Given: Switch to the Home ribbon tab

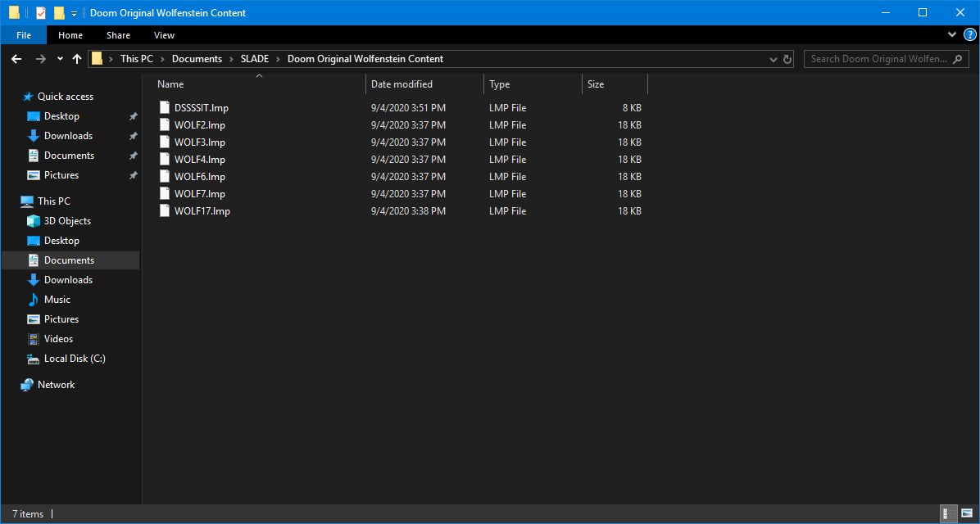Looking at the screenshot, I should pyautogui.click(x=70, y=35).
